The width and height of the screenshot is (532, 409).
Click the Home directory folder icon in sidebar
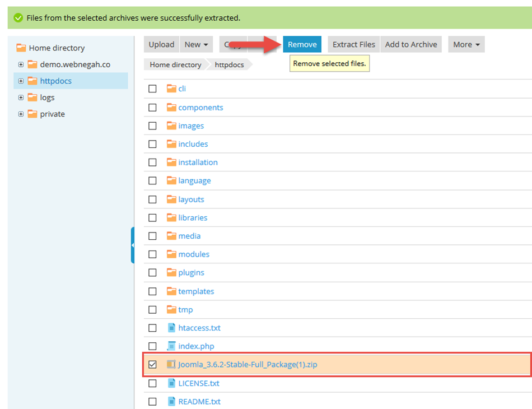21,48
